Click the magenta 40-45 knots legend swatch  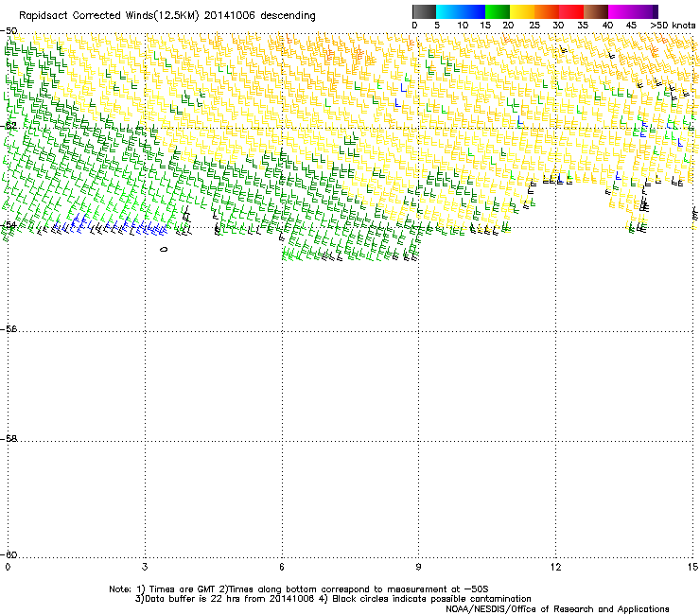tap(621, 11)
